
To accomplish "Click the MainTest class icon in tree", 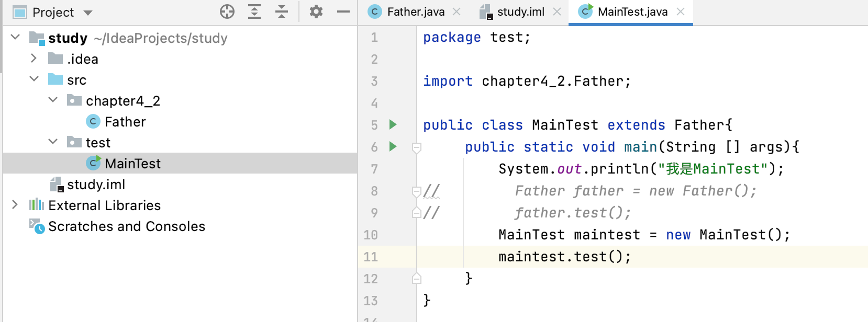I will (x=93, y=163).
